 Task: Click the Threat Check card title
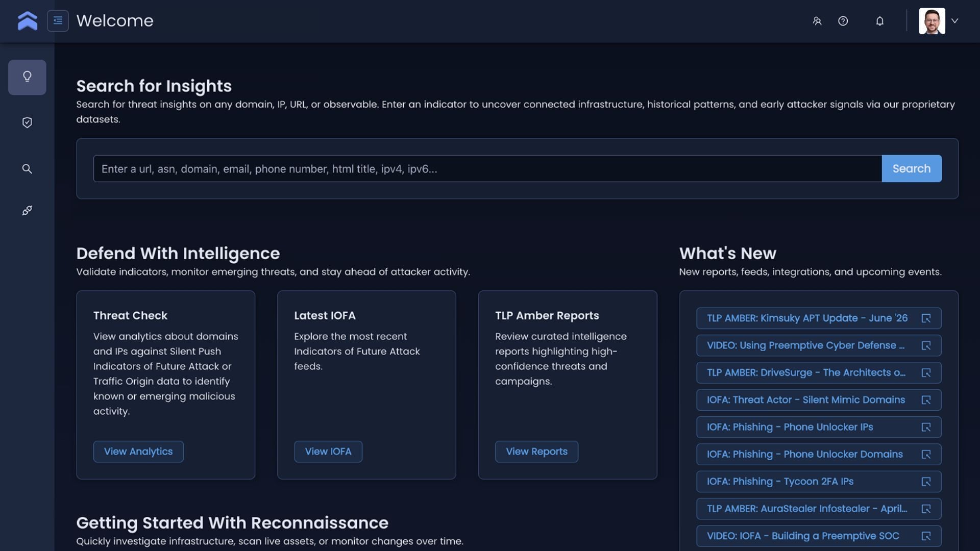click(x=130, y=316)
